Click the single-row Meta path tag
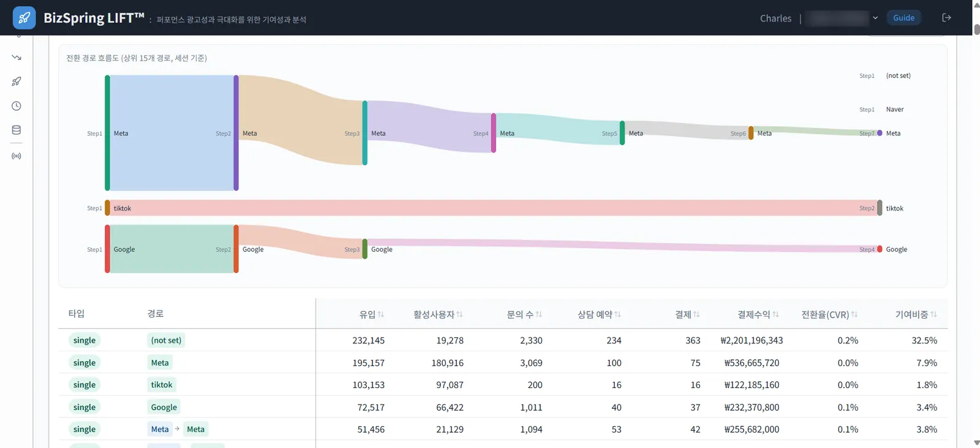The height and width of the screenshot is (448, 980). tap(160, 362)
